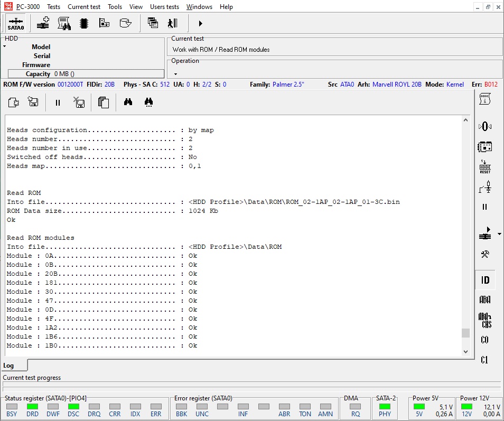Expand the Operation panel dropdown arrow
This screenshot has height=421, width=504.
tap(175, 74)
